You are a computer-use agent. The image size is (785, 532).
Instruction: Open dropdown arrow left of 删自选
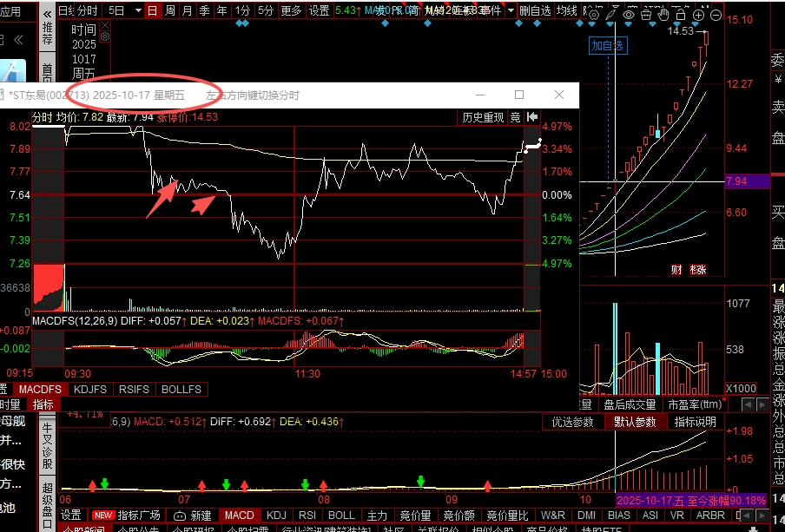tap(510, 10)
